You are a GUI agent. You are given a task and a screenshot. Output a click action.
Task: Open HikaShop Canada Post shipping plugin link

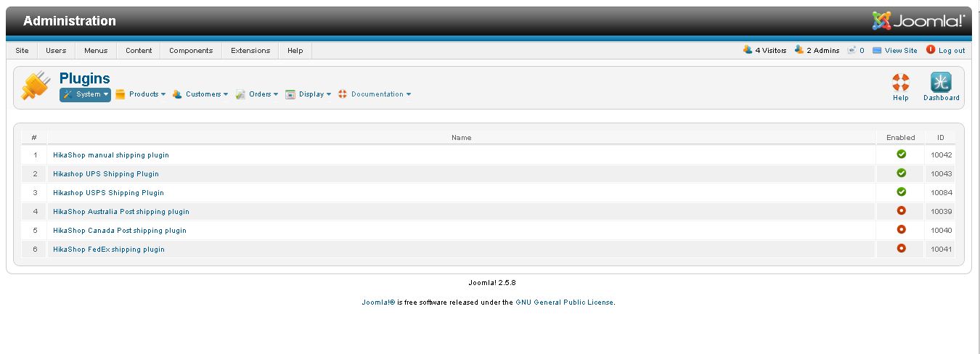click(x=120, y=231)
